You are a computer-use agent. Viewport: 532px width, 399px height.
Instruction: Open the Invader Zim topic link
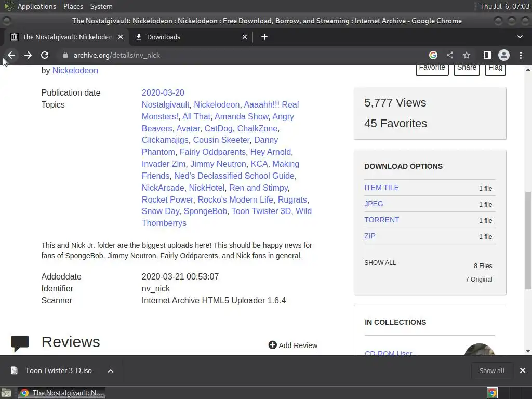[164, 164]
